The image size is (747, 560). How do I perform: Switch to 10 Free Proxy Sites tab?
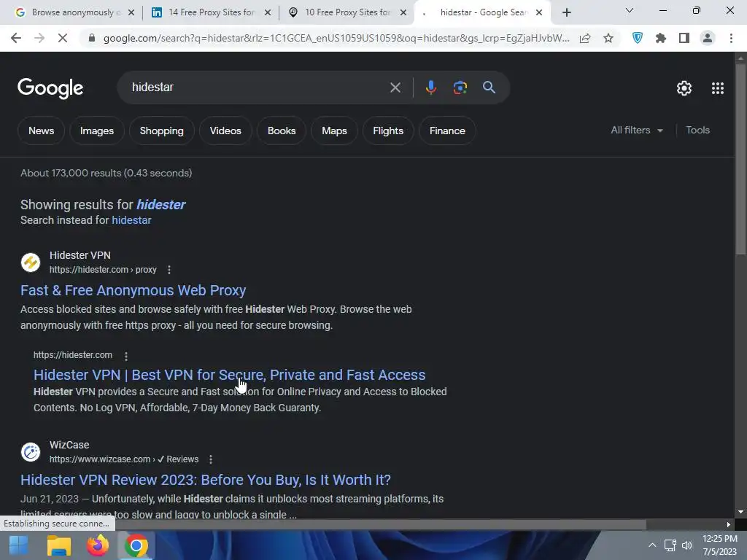[347, 12]
